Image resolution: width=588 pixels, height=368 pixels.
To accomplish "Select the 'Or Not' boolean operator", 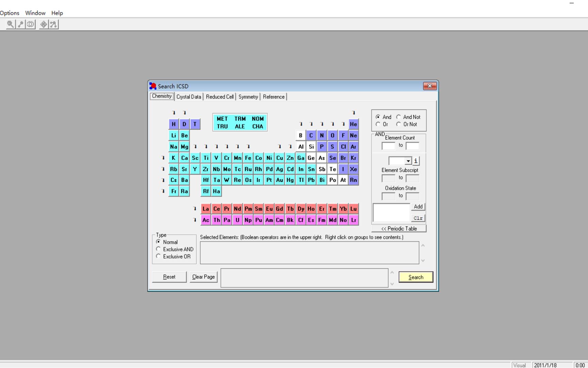I will [407, 124].
